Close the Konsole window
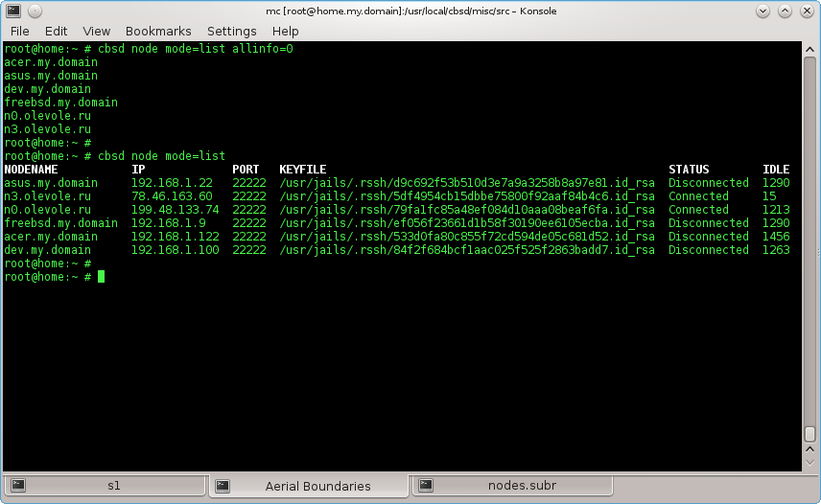Image resolution: width=821 pixels, height=504 pixels. coord(807,11)
